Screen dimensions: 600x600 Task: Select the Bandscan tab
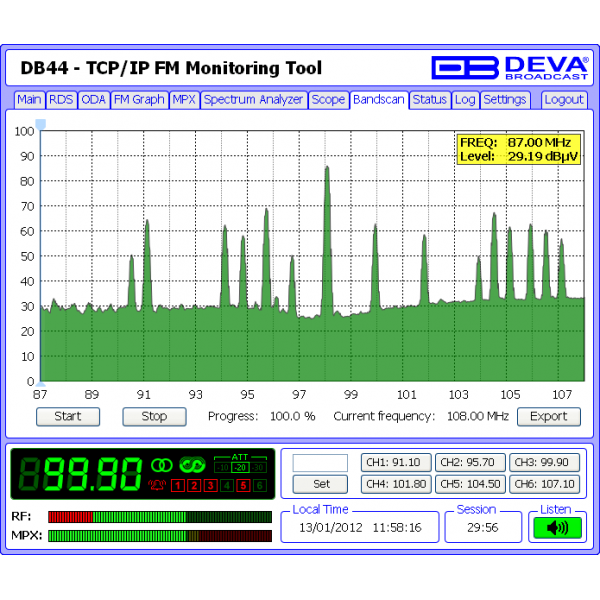[379, 100]
